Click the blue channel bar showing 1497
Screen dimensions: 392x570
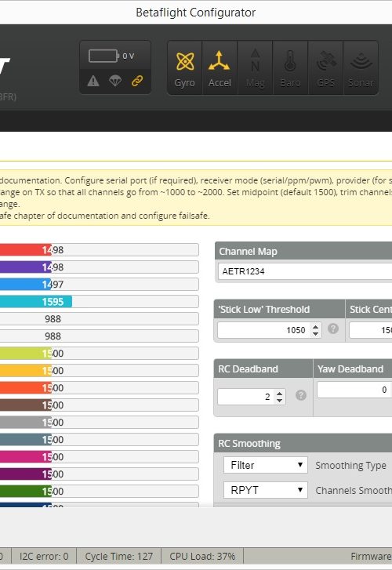coord(99,285)
